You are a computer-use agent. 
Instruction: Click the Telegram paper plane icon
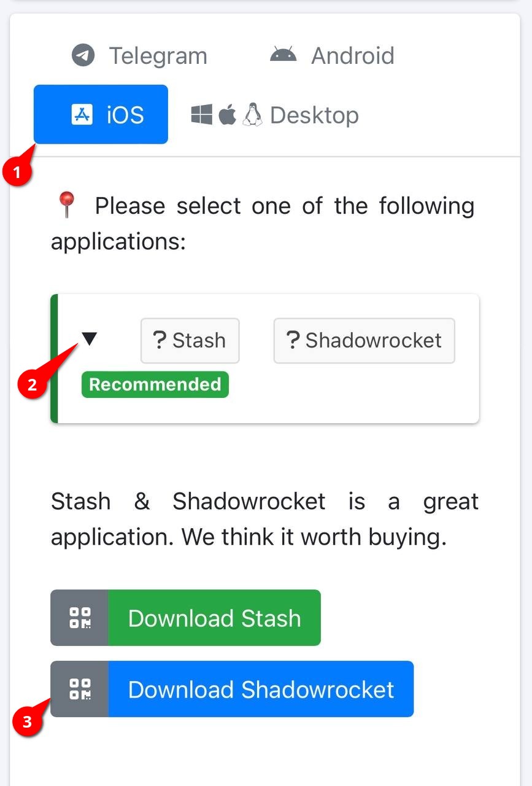[82, 55]
